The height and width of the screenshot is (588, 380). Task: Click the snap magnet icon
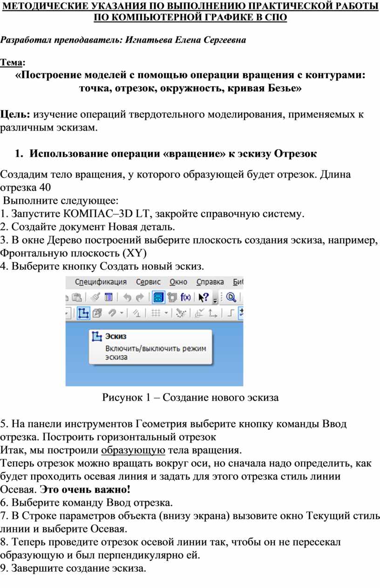point(113,313)
